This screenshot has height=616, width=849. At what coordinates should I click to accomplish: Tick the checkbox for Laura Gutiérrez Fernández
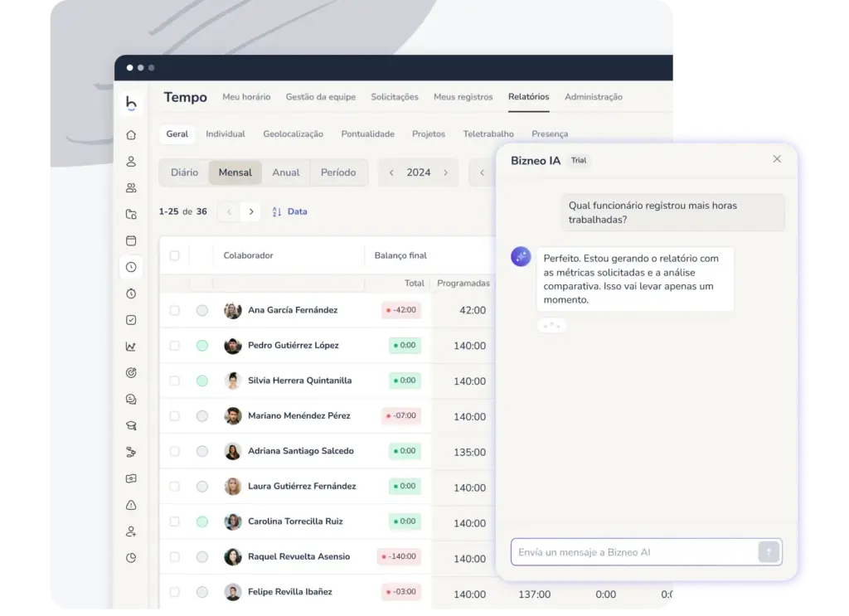coord(174,486)
